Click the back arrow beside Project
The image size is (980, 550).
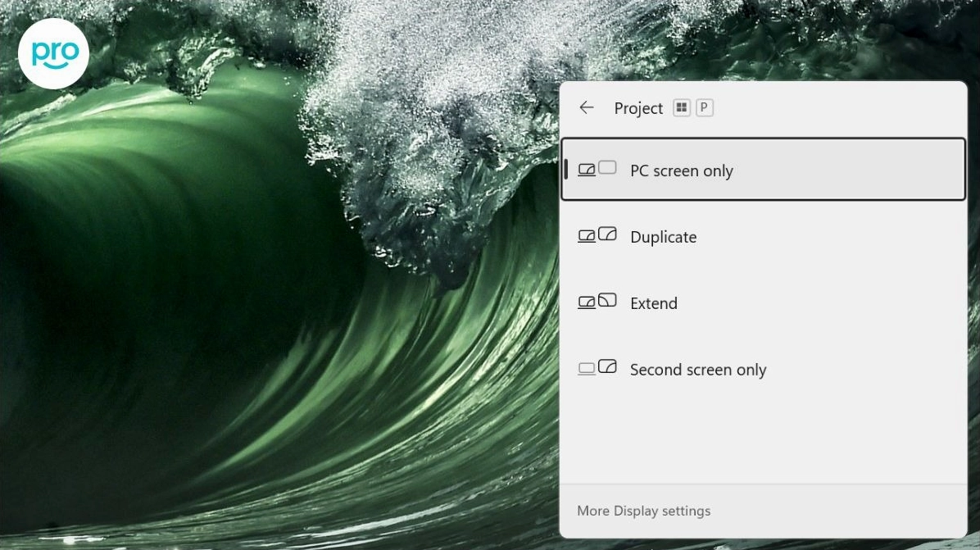pyautogui.click(x=586, y=107)
